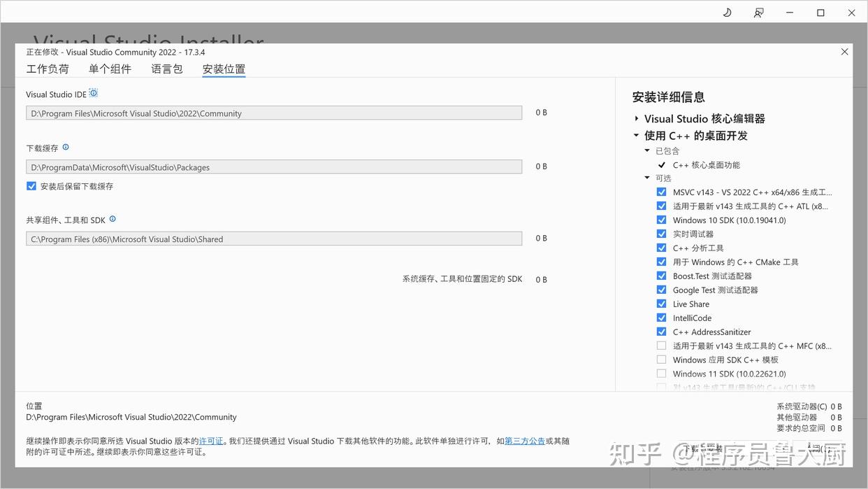Click info icon beside 共享组件、工具和 SDK
The image size is (868, 489).
point(113,219)
